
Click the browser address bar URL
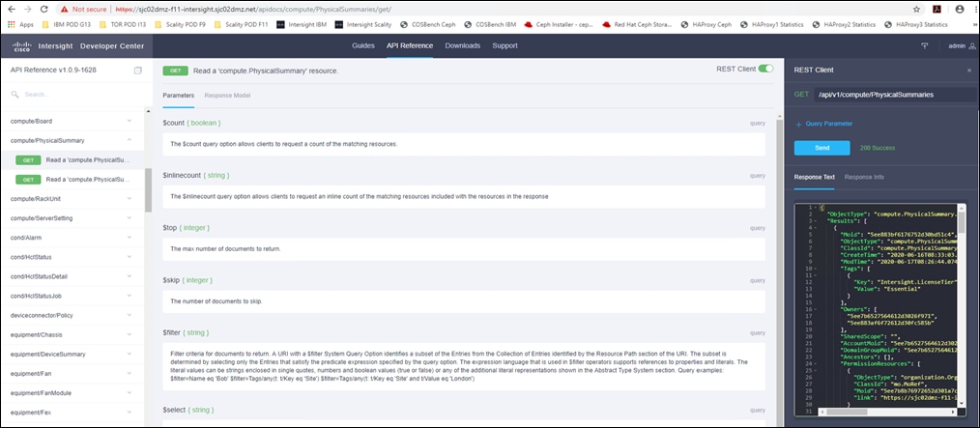(x=253, y=10)
